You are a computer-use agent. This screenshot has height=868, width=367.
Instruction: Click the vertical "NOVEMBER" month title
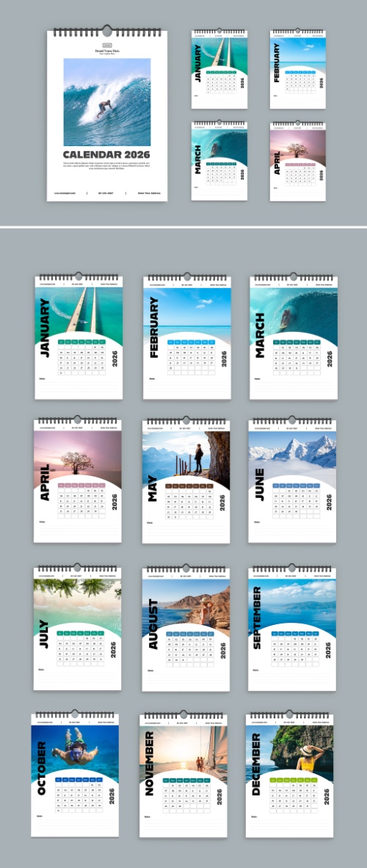(x=150, y=764)
